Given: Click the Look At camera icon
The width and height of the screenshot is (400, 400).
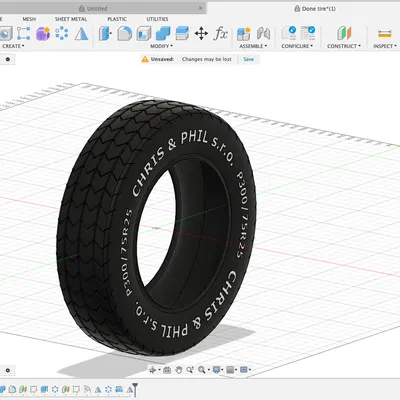Looking at the screenshot, I should pos(167,370).
